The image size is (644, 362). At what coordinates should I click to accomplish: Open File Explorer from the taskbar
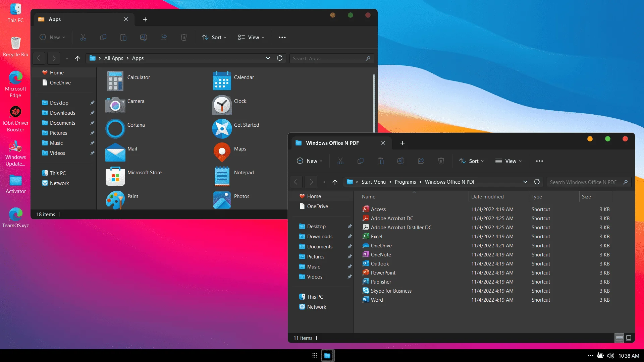pos(327,356)
